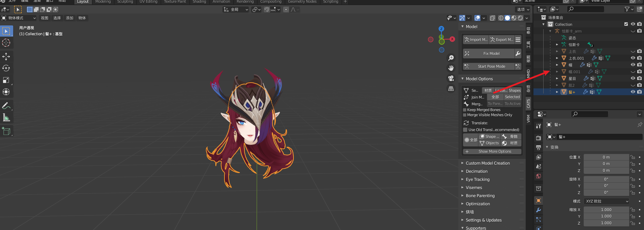Switch to the UV Editing workspace tab
This screenshot has height=230, width=644.
pyautogui.click(x=148, y=2)
